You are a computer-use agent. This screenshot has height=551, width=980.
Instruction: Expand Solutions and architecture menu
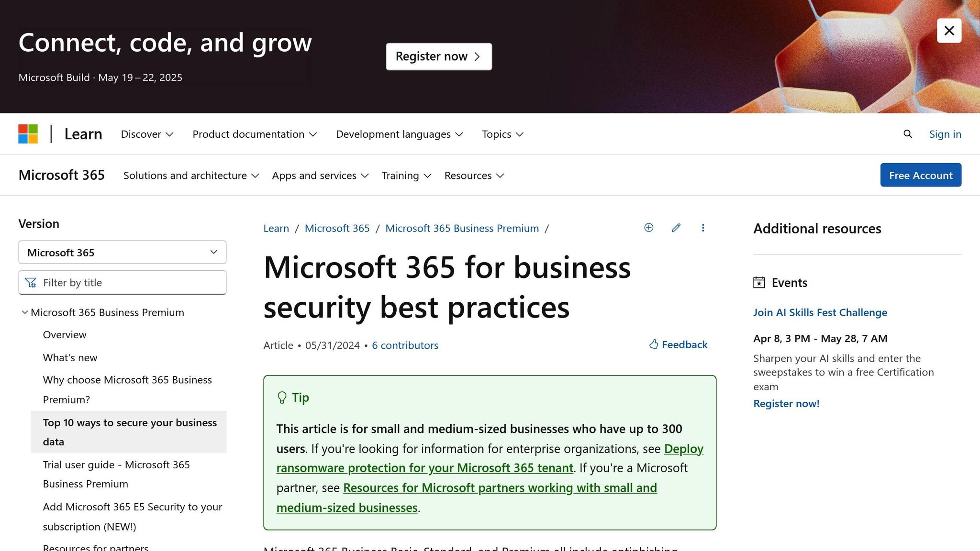[191, 176]
